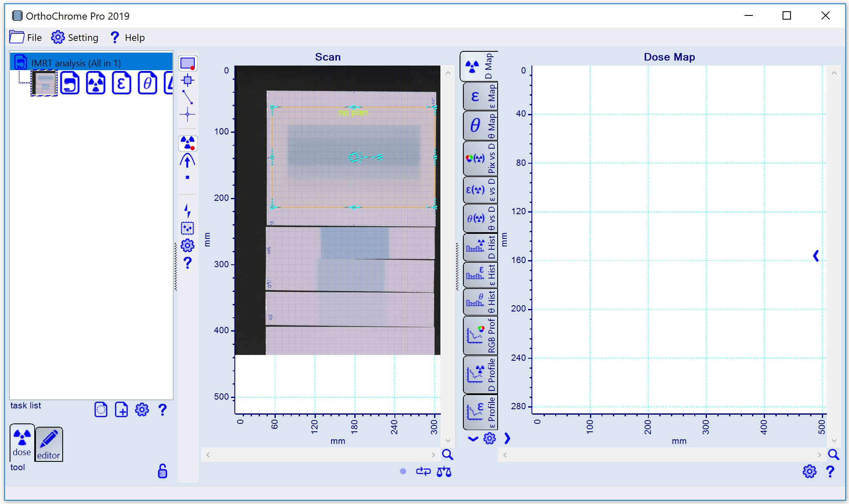Click the scanned film thumbnail in task list
This screenshot has width=849, height=504.
click(44, 83)
